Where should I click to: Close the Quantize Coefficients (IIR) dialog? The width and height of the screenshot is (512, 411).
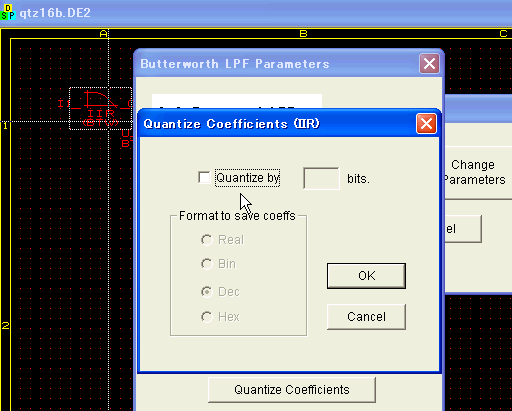pyautogui.click(x=426, y=124)
